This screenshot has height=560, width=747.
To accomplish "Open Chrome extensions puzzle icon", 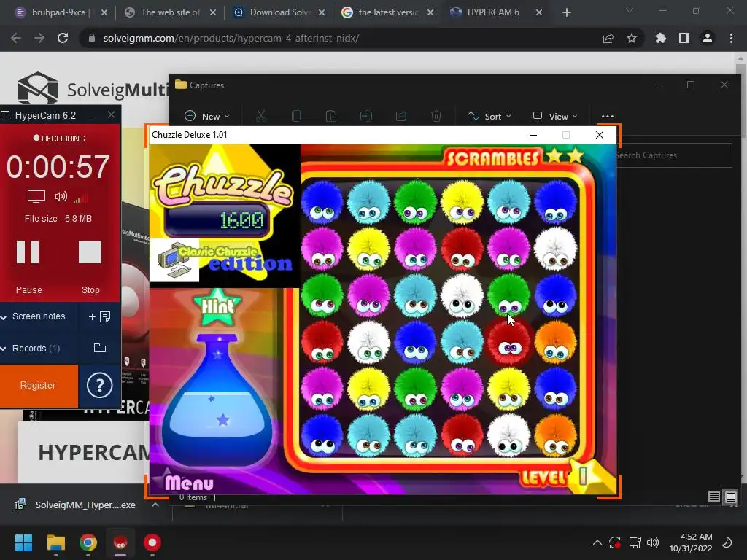I will pos(660,38).
